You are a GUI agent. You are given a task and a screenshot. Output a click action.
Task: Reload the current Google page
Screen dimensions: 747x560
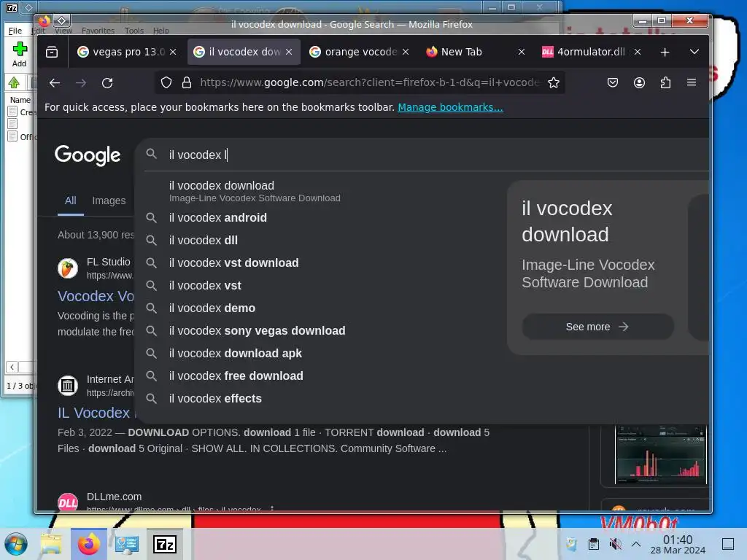point(107,83)
